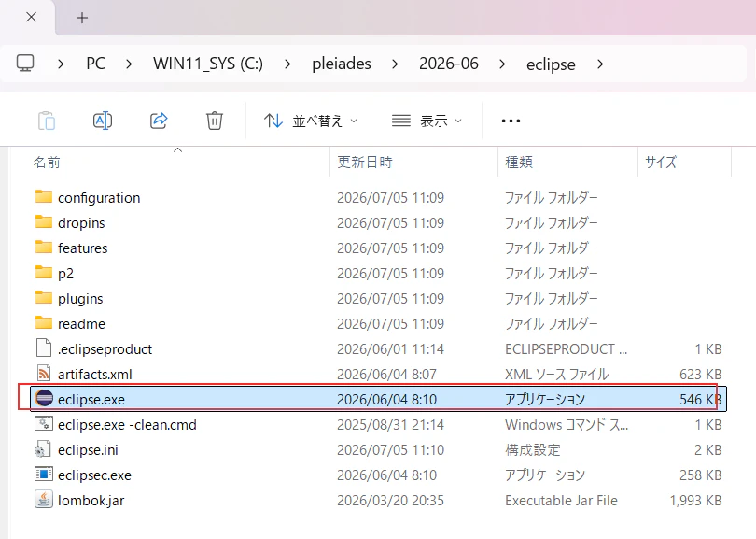Screen dimensions: 756x539
Task: Click the file name '.eclipseproduct'
Action: pyautogui.click(x=105, y=349)
